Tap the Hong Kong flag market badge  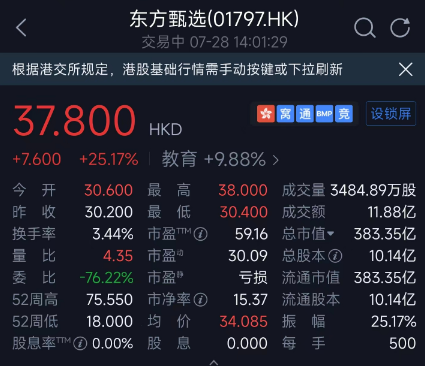266,114
